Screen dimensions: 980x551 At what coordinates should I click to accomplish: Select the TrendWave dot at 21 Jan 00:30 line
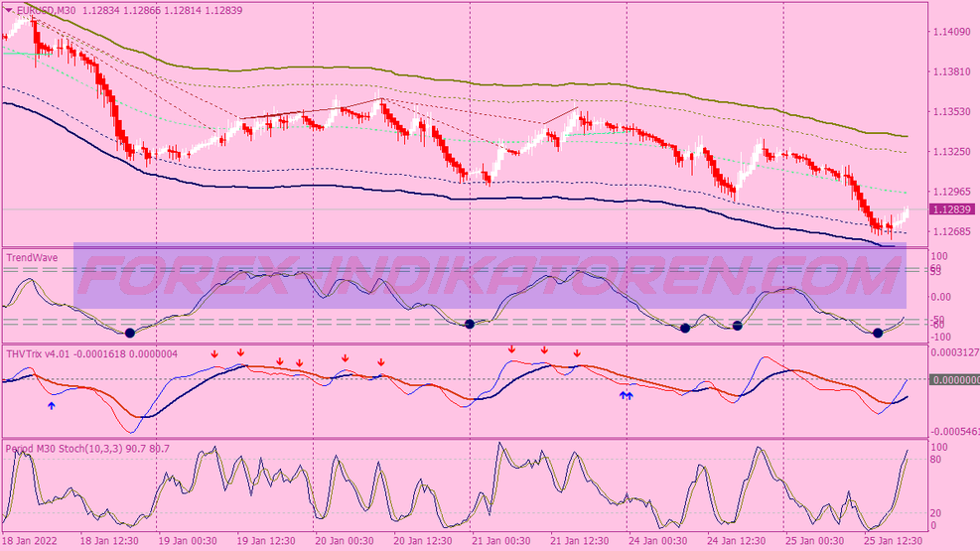[470, 325]
